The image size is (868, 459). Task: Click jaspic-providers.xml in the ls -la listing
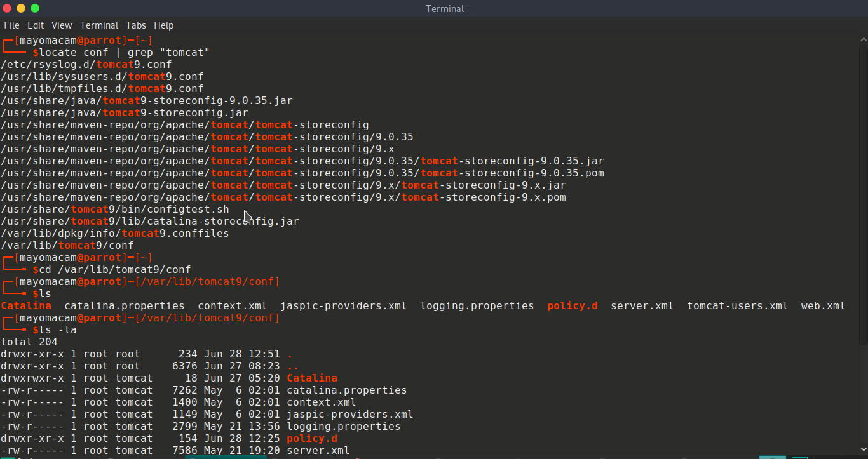point(349,415)
